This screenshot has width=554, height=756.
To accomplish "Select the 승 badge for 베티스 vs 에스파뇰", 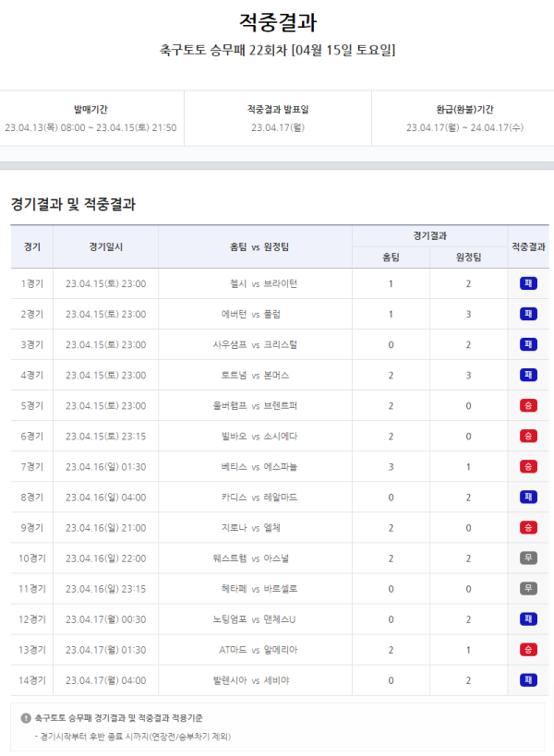I will (x=528, y=467).
